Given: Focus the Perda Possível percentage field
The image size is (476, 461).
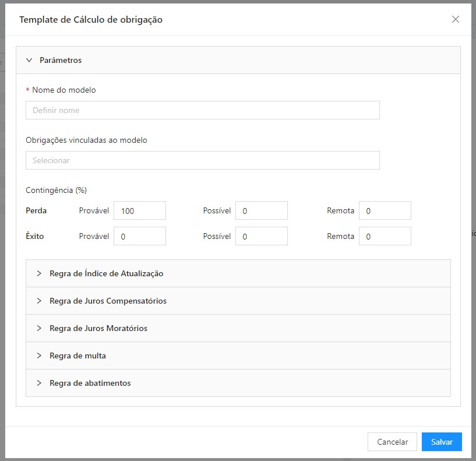Looking at the screenshot, I should coord(262,210).
